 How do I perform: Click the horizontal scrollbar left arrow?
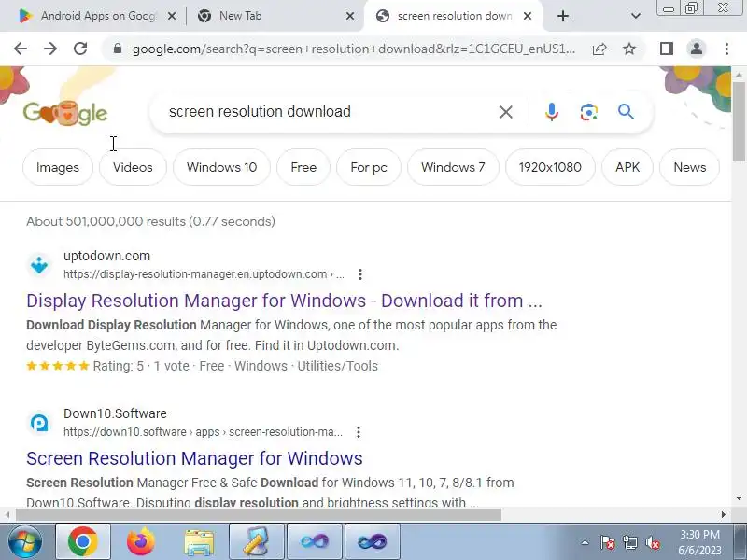(x=7, y=515)
